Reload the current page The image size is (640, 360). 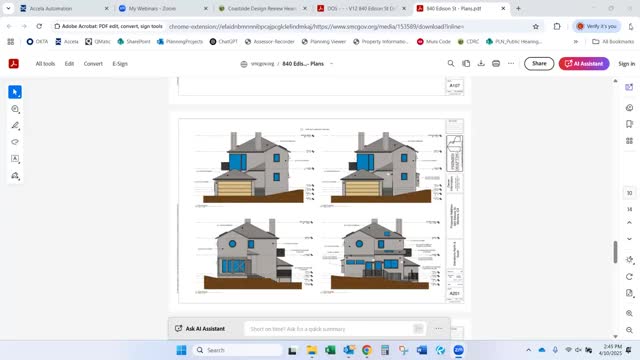coord(39,26)
